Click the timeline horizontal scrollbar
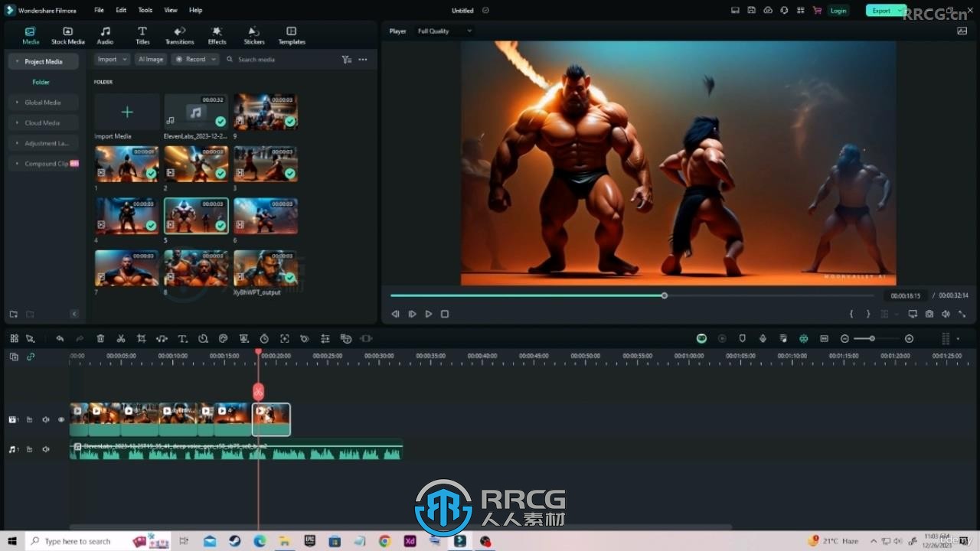This screenshot has width=980, height=551. click(x=400, y=527)
